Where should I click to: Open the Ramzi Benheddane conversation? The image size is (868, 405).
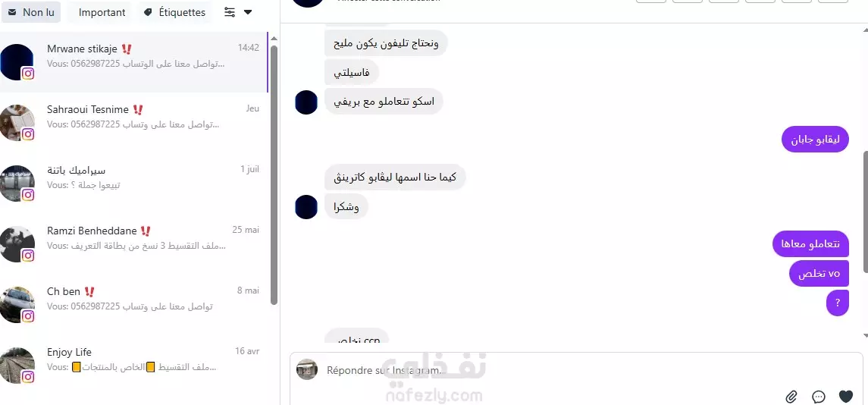133,244
